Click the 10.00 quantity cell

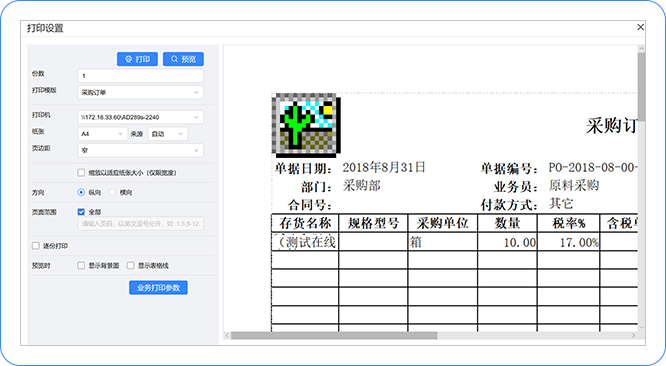pos(507,242)
